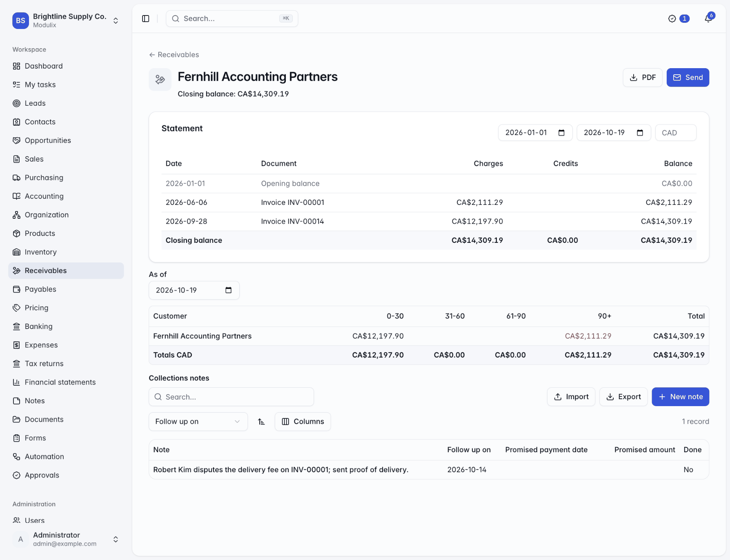
Task: Focus the top global Search field
Action: pyautogui.click(x=232, y=19)
